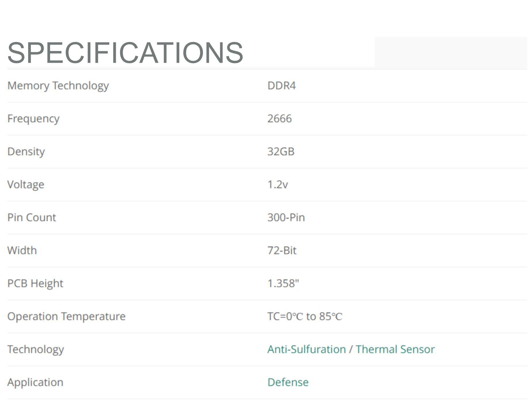Select the Pin Count label
The height and width of the screenshot is (410, 532).
[32, 218]
